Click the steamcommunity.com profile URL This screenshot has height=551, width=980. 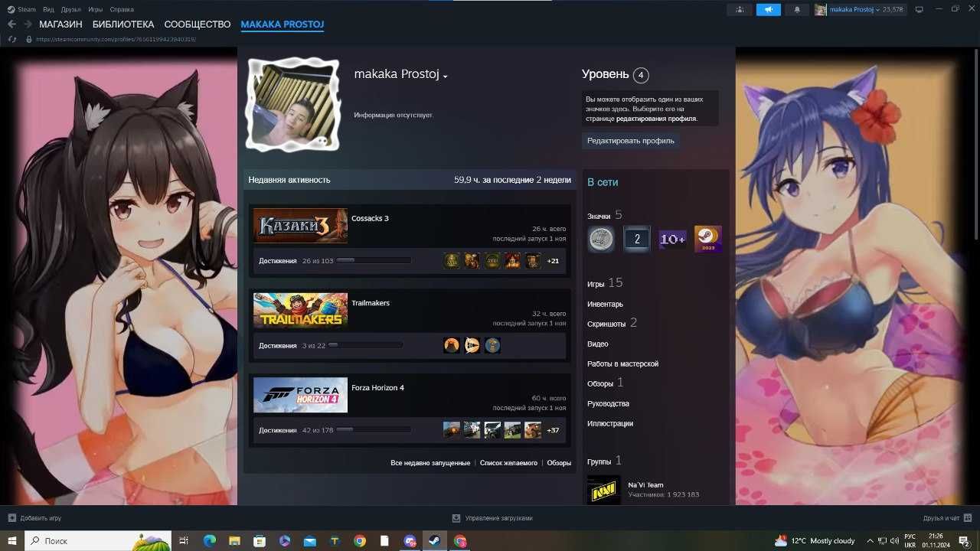pos(116,39)
